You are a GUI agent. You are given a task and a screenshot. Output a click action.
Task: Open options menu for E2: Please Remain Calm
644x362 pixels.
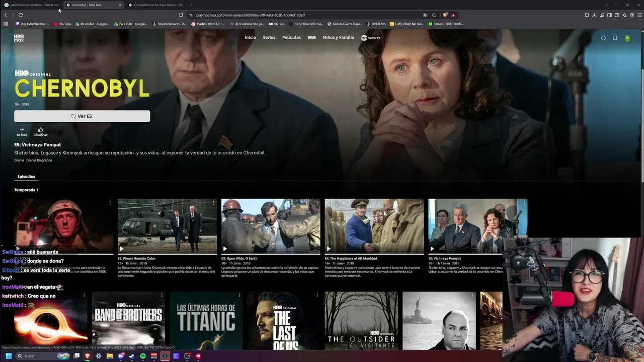pyautogui.click(x=213, y=203)
